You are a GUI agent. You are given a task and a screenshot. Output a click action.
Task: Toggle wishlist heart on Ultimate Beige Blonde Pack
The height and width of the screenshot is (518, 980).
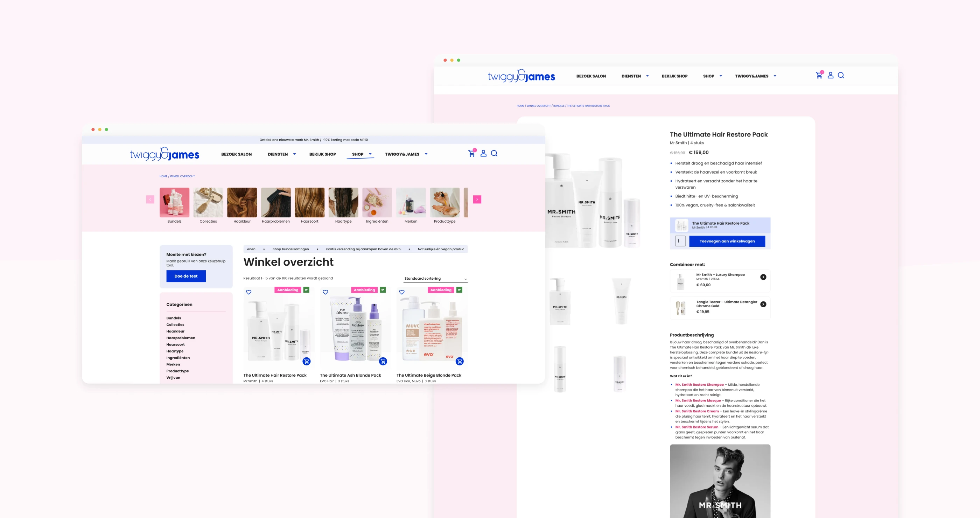pos(402,292)
